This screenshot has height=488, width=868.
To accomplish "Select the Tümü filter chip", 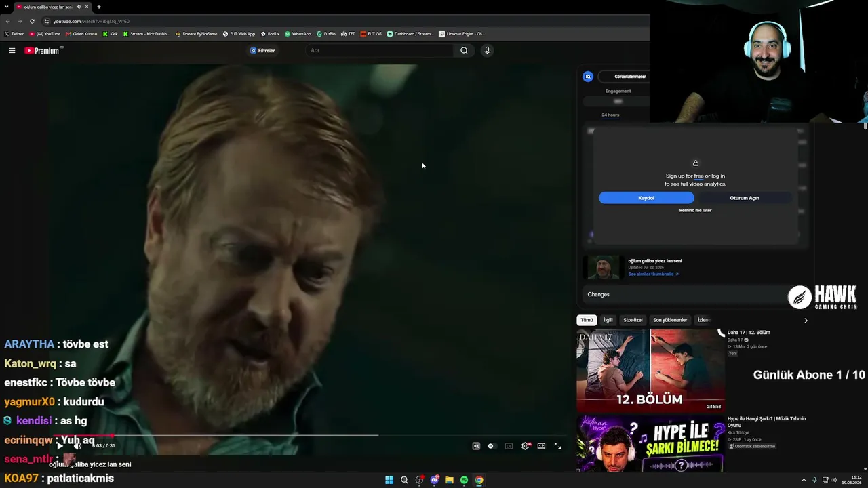I will click(587, 320).
